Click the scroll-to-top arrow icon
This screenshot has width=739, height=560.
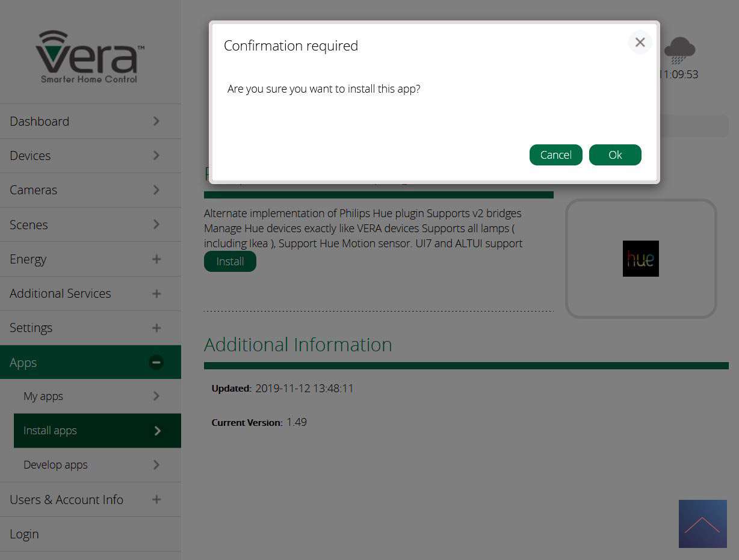702,524
